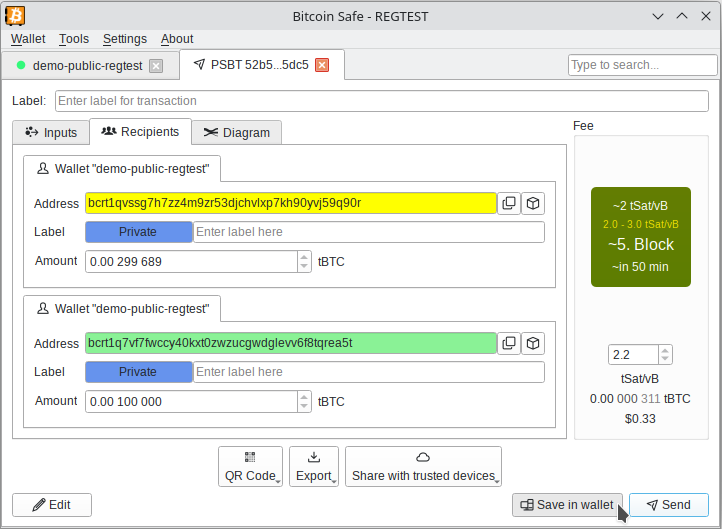Click the $0.33 fee value text

click(640, 419)
